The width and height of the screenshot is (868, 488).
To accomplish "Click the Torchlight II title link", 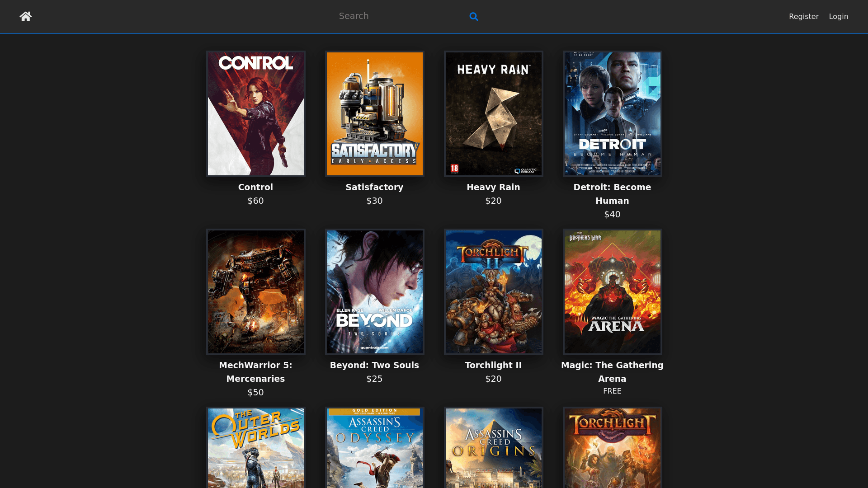I will tap(493, 365).
